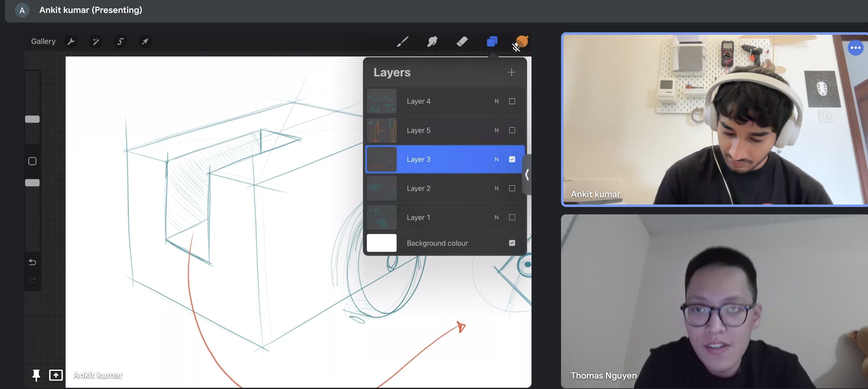Click the brush size slider handle
The image size is (868, 389).
tap(32, 119)
